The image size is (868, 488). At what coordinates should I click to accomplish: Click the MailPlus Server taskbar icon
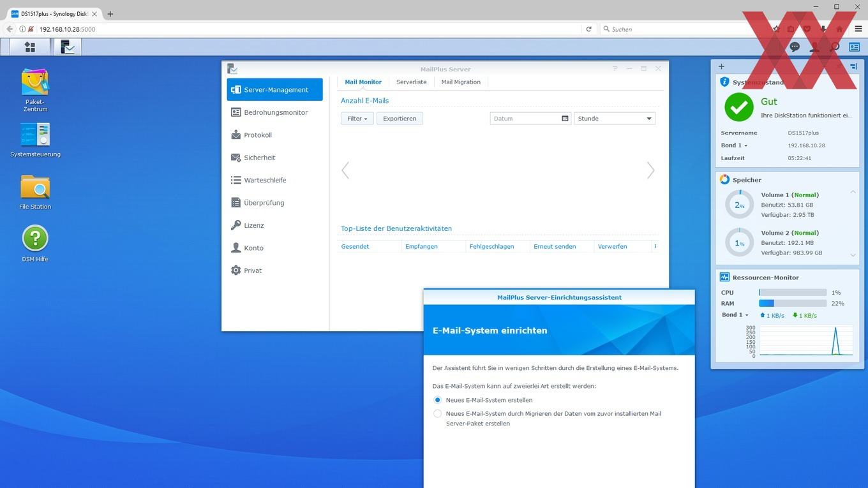[x=67, y=47]
